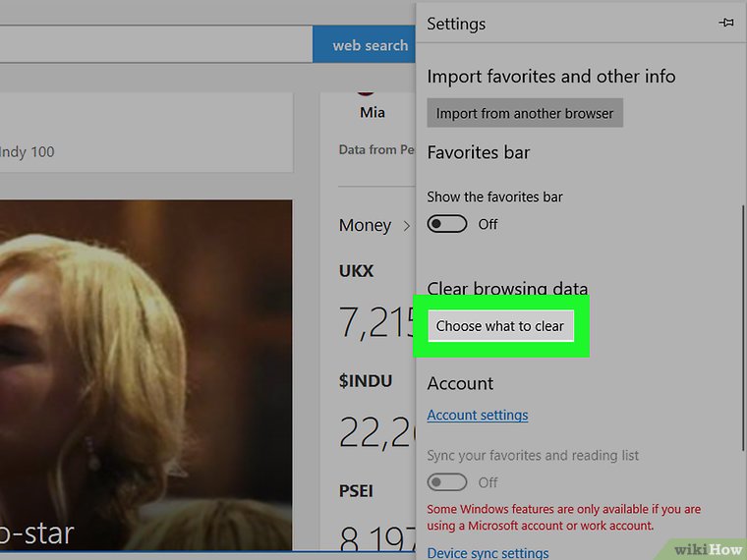Toggle Sync your favorites and reading list
Viewport: 747px width, 560px height.
[x=447, y=482]
